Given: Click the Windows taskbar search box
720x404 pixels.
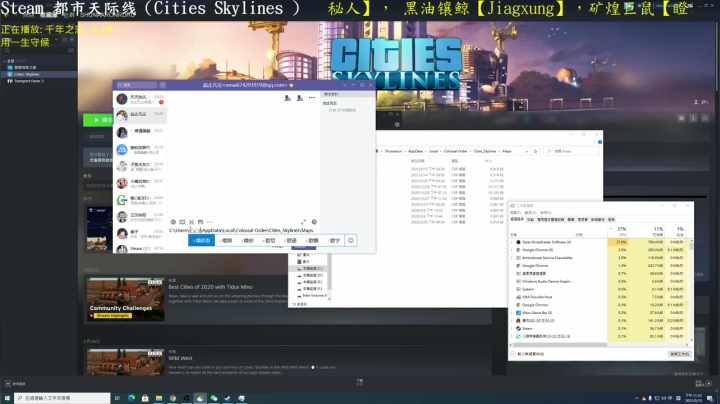Looking at the screenshot, I should (62, 398).
